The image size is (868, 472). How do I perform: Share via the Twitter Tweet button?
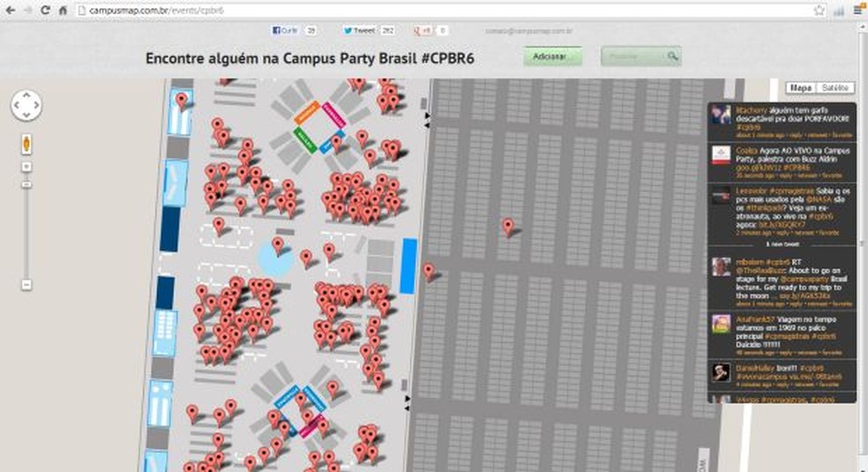pos(359,30)
